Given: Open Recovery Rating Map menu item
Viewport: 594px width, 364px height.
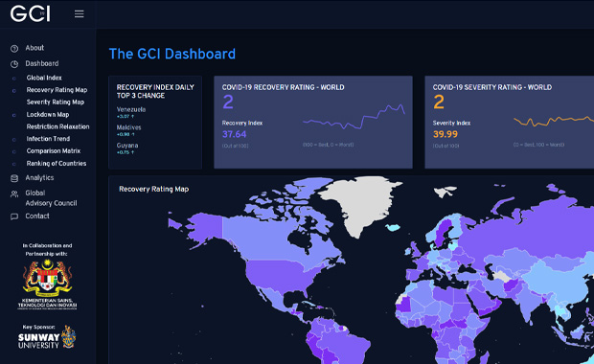Looking at the screenshot, I should (x=57, y=90).
